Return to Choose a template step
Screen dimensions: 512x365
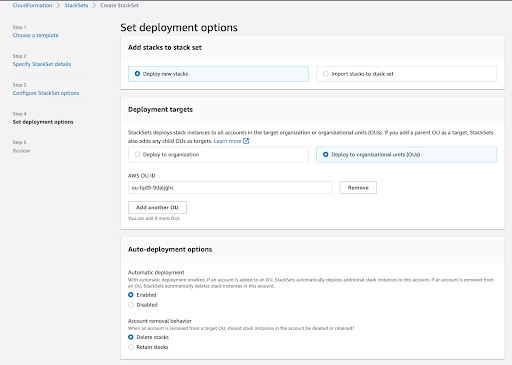[x=35, y=35]
